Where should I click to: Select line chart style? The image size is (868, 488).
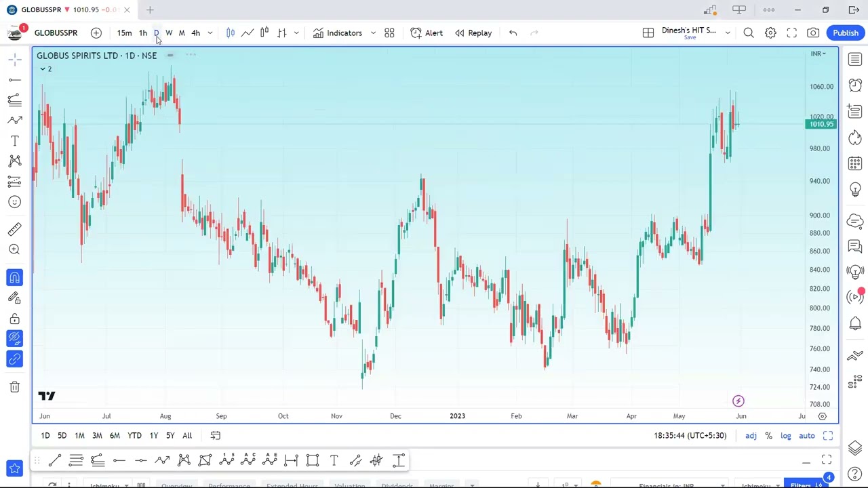click(248, 33)
